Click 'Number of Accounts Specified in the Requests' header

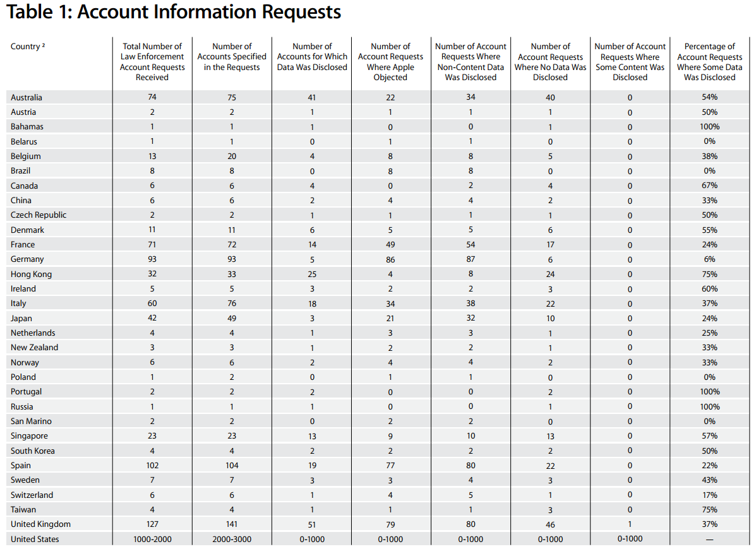pos(231,57)
